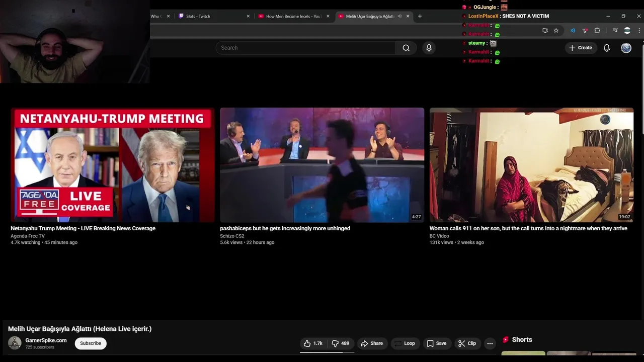
Task: Switch to How Men Become Incels tab
Action: click(294, 16)
